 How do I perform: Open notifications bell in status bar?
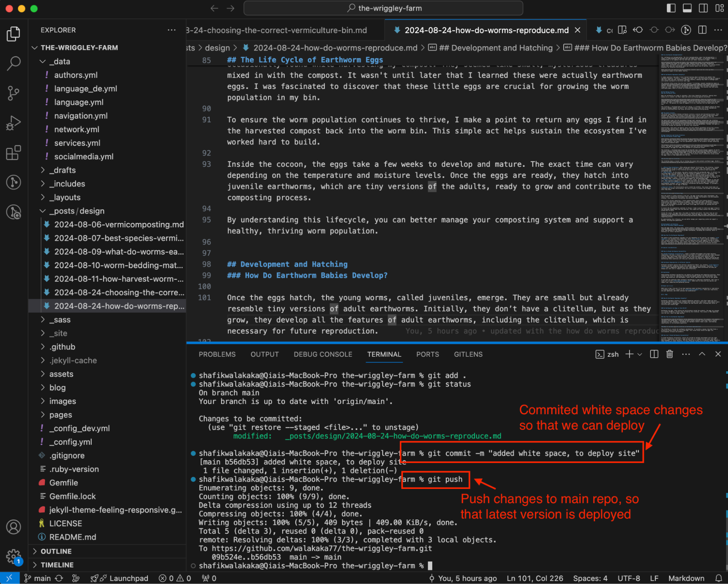pos(719,578)
